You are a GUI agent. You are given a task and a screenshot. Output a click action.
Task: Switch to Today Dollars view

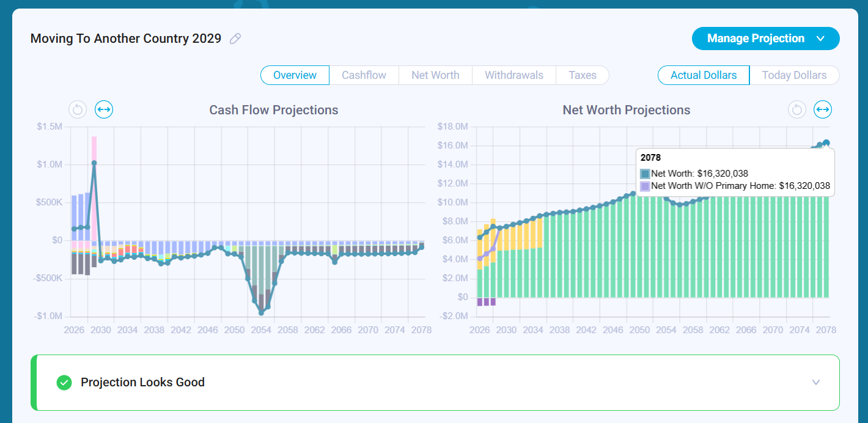click(x=794, y=75)
